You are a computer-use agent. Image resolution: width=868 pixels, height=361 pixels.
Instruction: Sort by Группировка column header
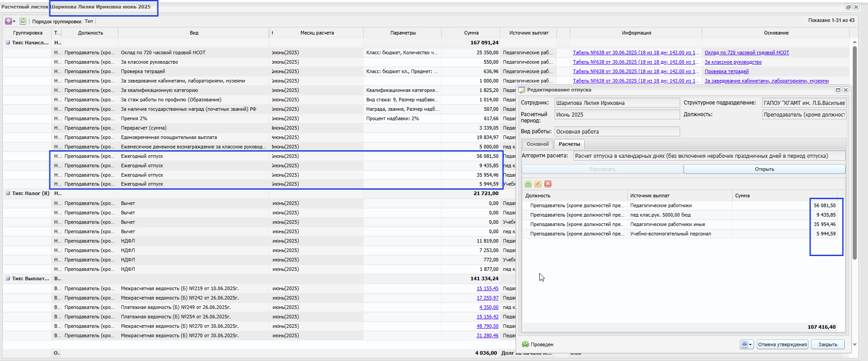point(27,33)
